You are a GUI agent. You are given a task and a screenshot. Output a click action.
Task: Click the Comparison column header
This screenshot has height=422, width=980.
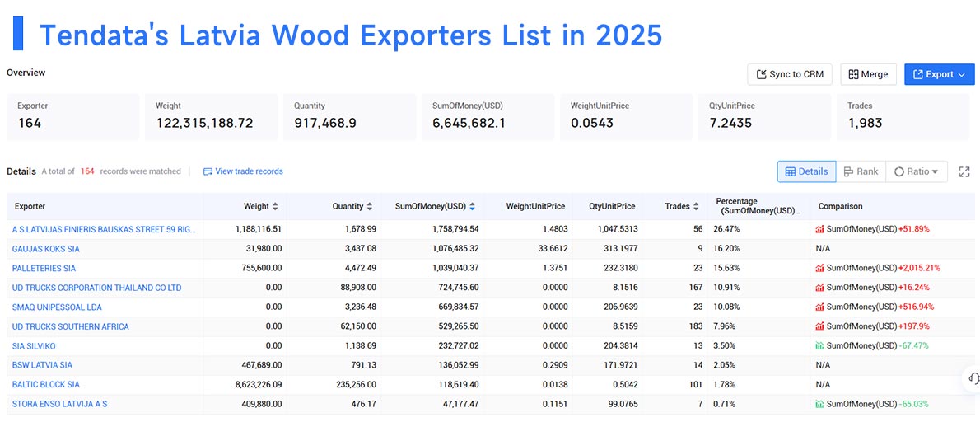click(x=840, y=206)
